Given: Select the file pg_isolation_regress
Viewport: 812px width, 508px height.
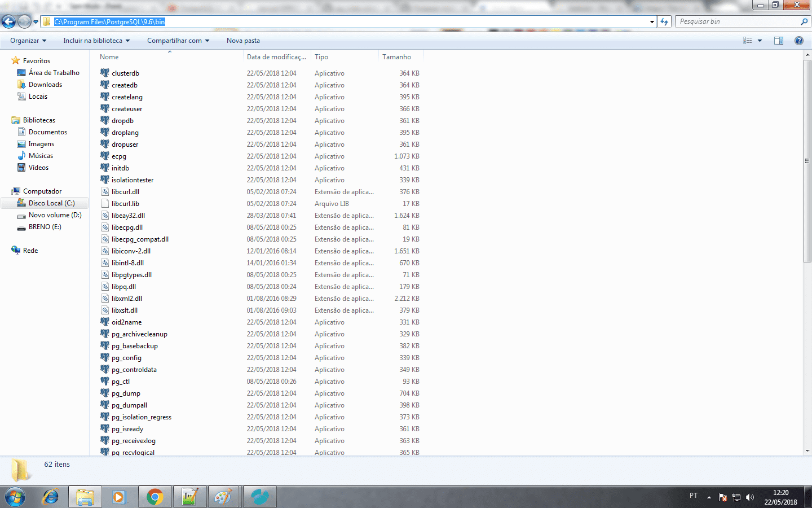Looking at the screenshot, I should tap(142, 417).
